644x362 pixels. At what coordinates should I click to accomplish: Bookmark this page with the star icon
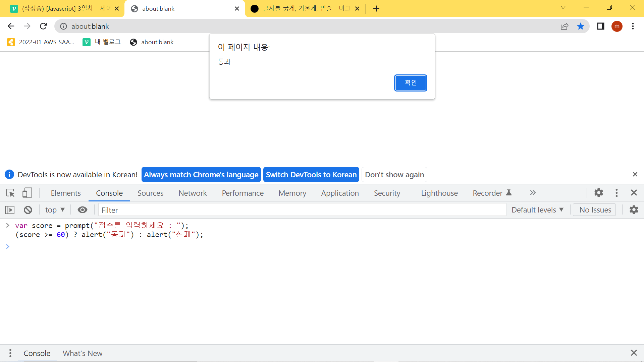tap(581, 26)
